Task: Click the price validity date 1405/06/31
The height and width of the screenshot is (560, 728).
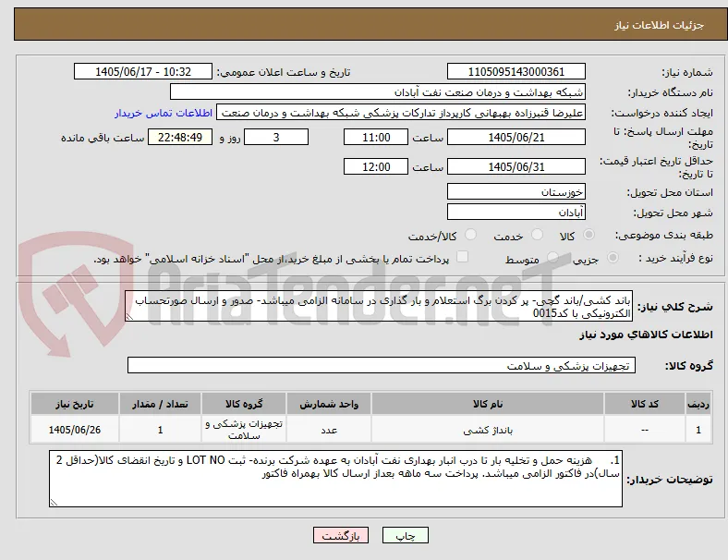Action: pos(516,166)
